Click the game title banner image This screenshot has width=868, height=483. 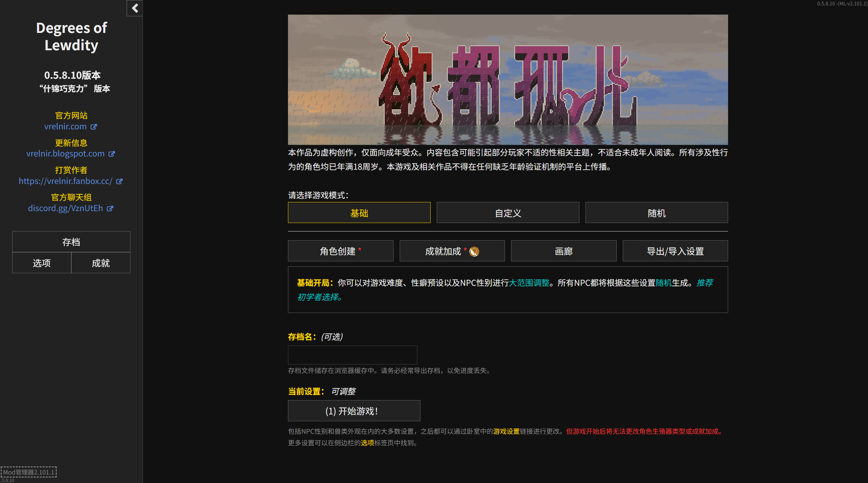(x=508, y=79)
